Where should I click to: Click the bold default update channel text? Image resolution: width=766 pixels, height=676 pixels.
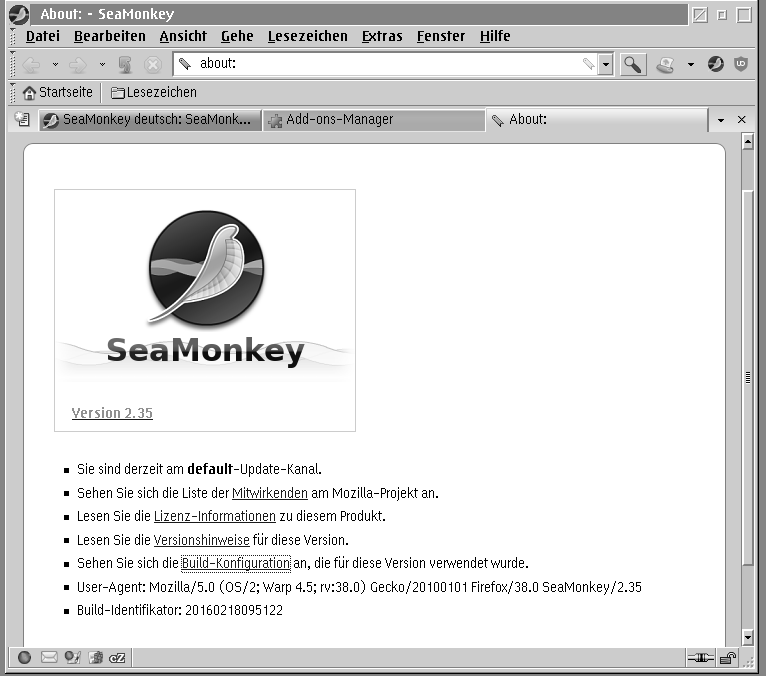pos(210,469)
